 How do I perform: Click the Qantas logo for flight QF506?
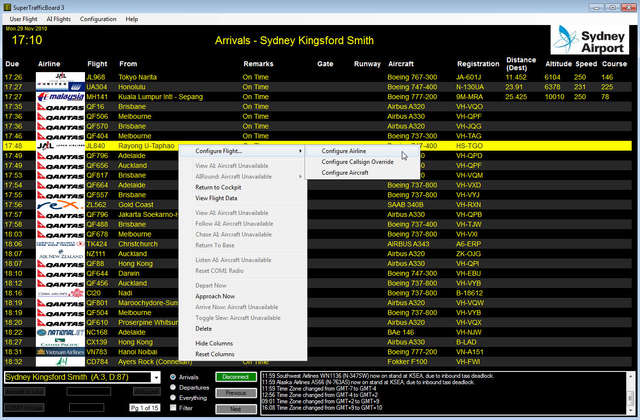pyautogui.click(x=60, y=116)
